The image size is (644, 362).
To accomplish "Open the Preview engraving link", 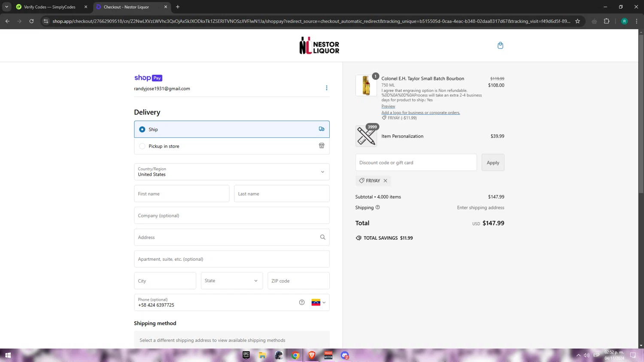I will 388,106.
